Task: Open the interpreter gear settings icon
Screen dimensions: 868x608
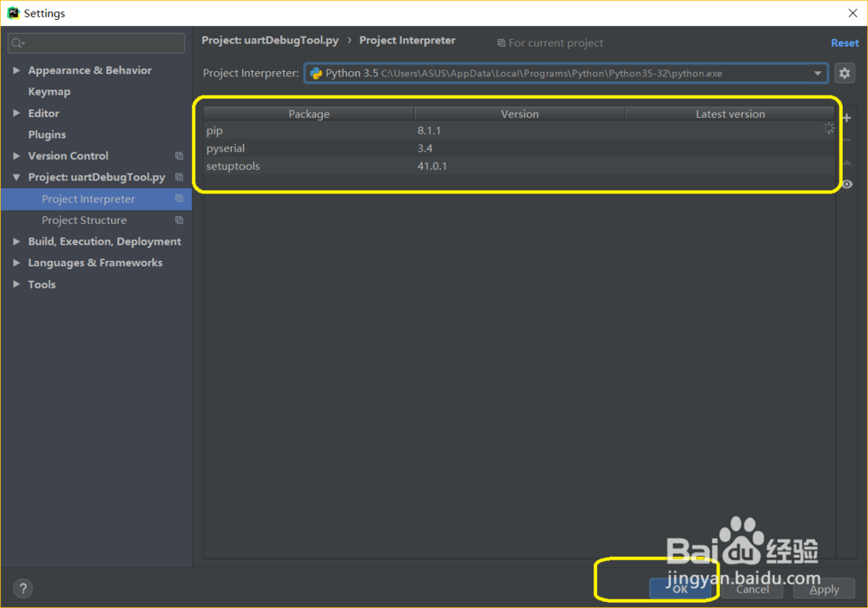Action: [x=845, y=73]
